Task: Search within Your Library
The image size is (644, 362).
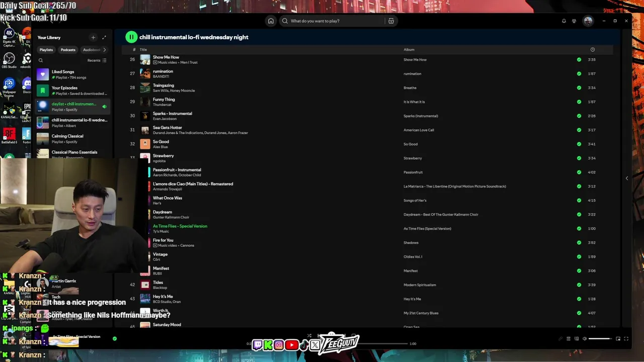Action: point(41,60)
